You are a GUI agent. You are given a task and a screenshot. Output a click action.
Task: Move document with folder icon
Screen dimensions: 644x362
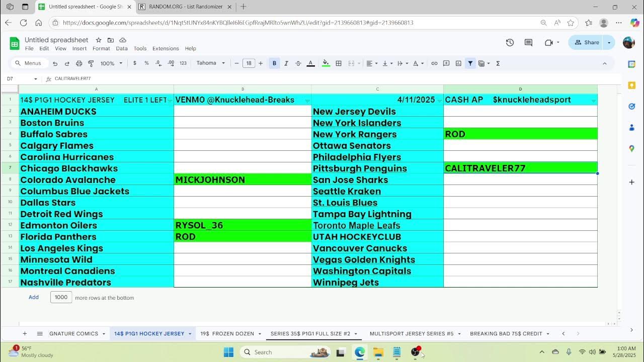111,40
